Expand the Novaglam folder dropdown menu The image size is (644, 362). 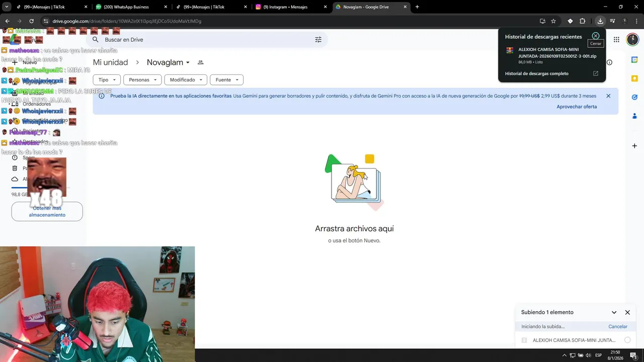pyautogui.click(x=188, y=63)
